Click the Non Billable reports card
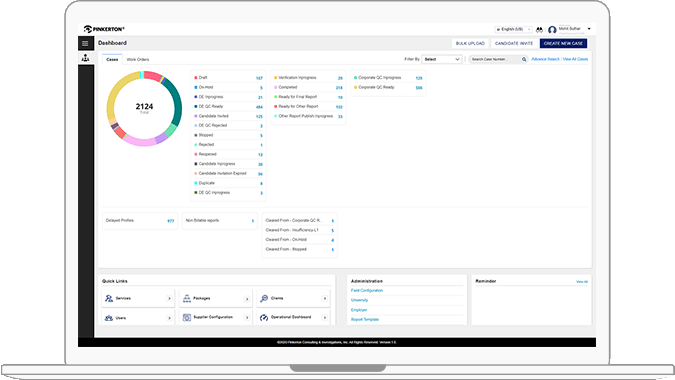This screenshot has height=380, width=675. click(220, 221)
